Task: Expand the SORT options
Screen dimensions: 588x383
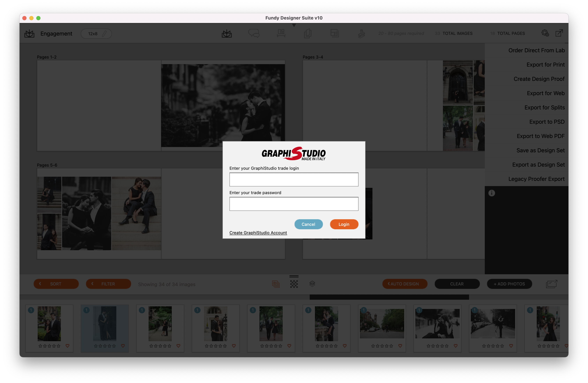Action: click(x=56, y=284)
